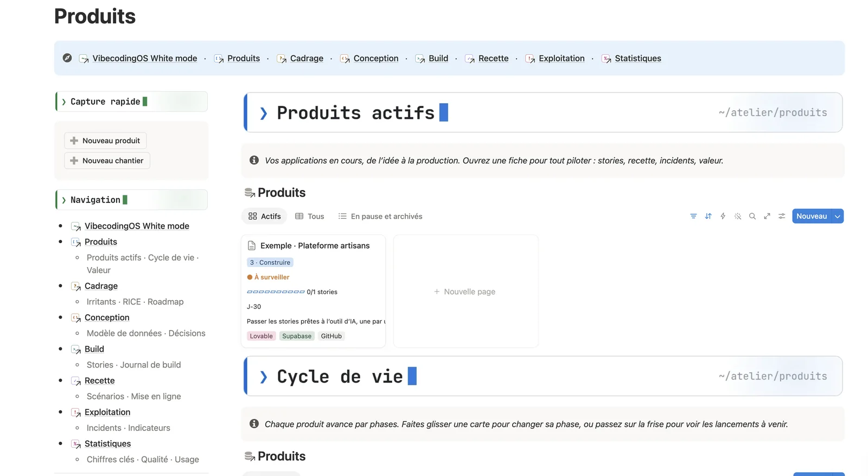Click the GitHub tag on the card
This screenshot has width=868, height=476.
click(331, 336)
